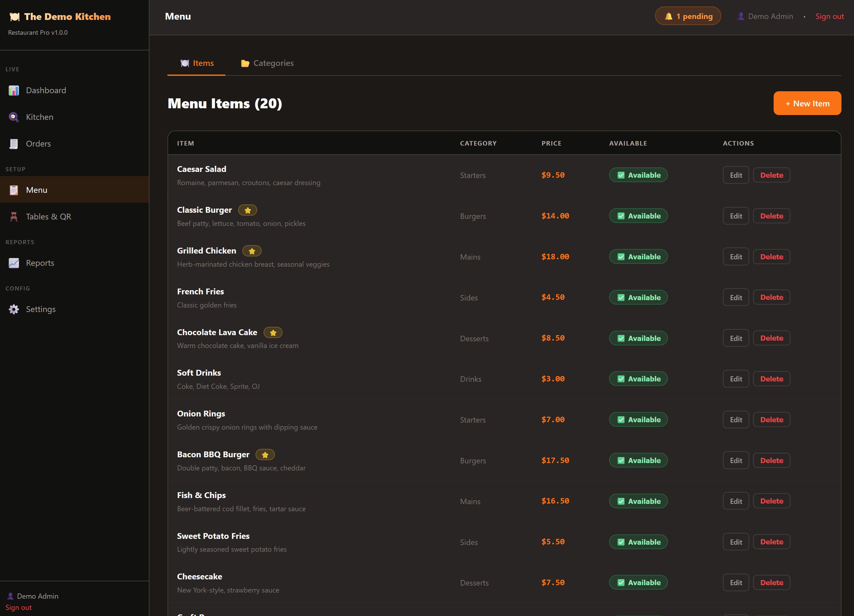Open Dashboard from the sidebar
The image size is (854, 616).
(x=75, y=90)
